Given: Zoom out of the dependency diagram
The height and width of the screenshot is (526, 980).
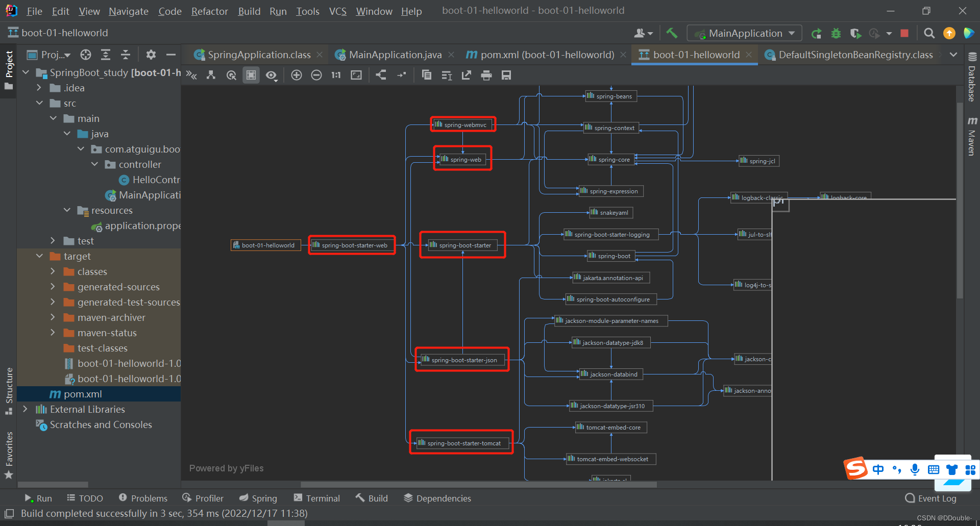Looking at the screenshot, I should click(x=316, y=75).
